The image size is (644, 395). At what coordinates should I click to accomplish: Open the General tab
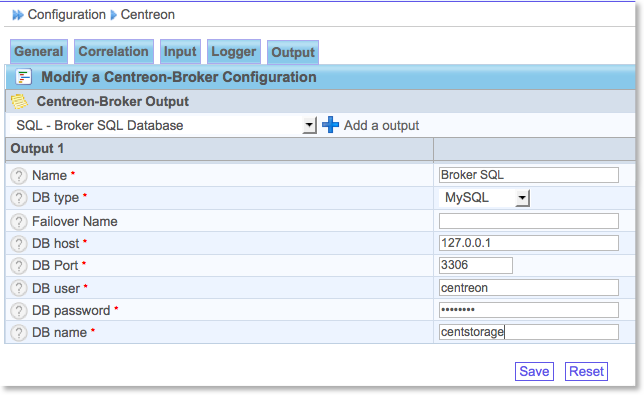(39, 52)
